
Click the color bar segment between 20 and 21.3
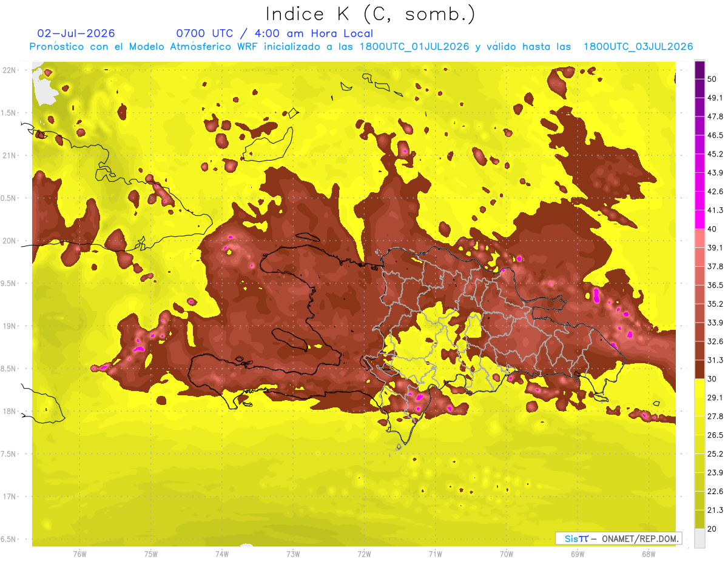click(x=699, y=520)
